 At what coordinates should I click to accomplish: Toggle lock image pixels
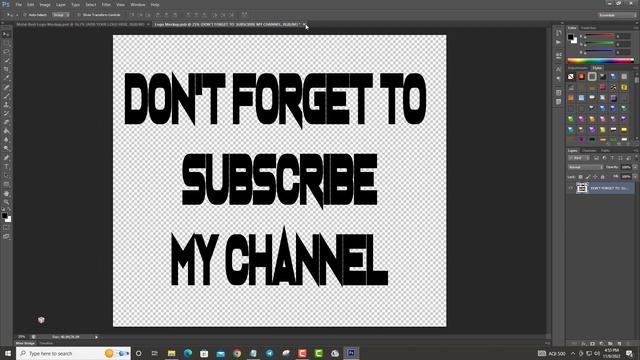click(x=588, y=177)
